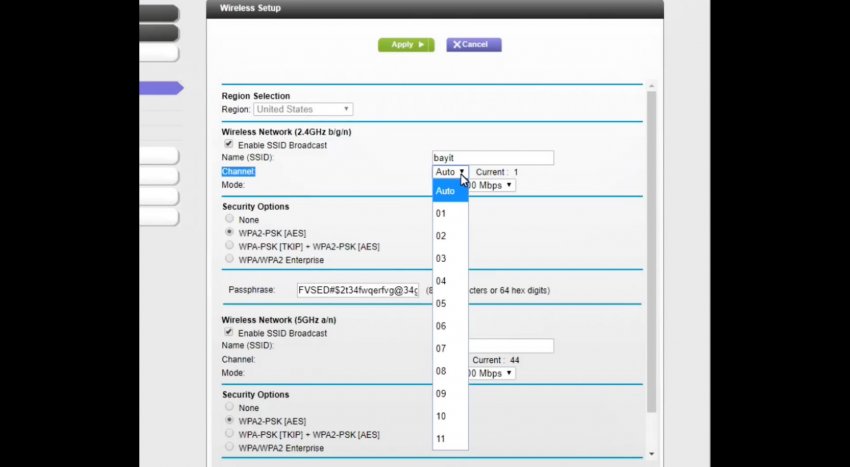Viewport: 850px width, 467px height.
Task: Select Auto in the channel list
Action: click(x=449, y=191)
